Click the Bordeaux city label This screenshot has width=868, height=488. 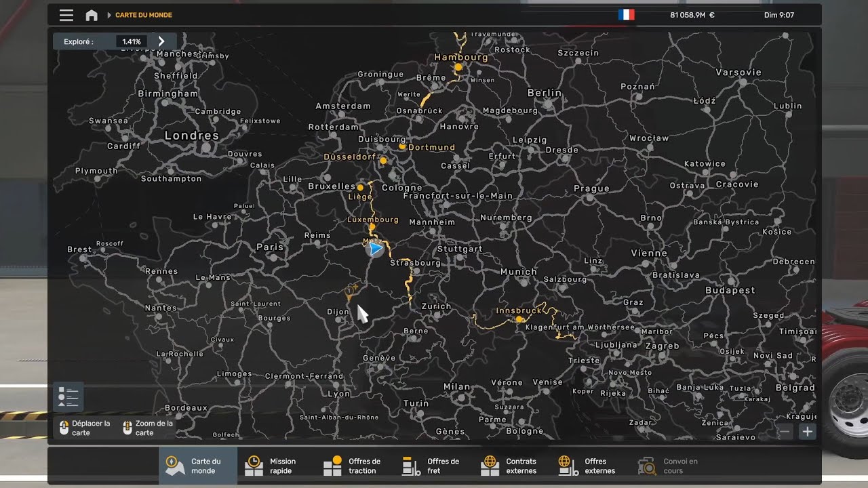(x=186, y=408)
